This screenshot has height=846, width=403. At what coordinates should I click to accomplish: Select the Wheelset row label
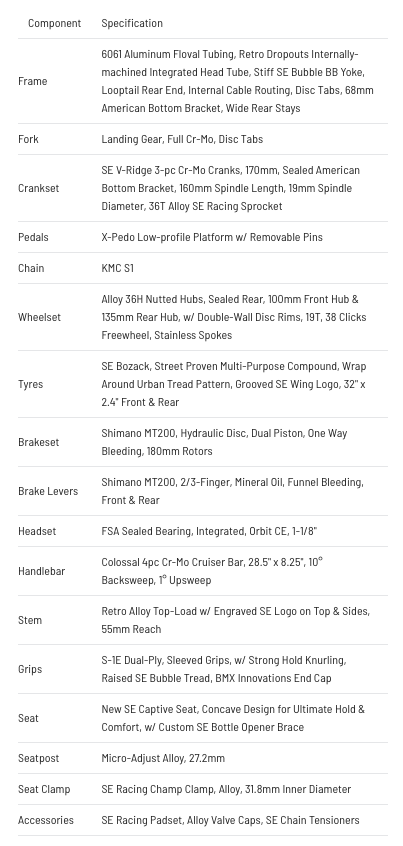click(39, 317)
